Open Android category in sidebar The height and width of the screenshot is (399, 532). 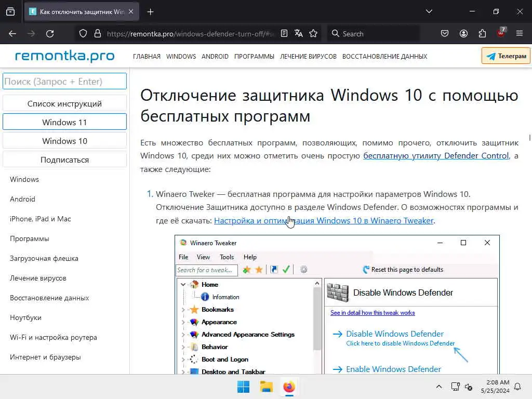(x=22, y=199)
